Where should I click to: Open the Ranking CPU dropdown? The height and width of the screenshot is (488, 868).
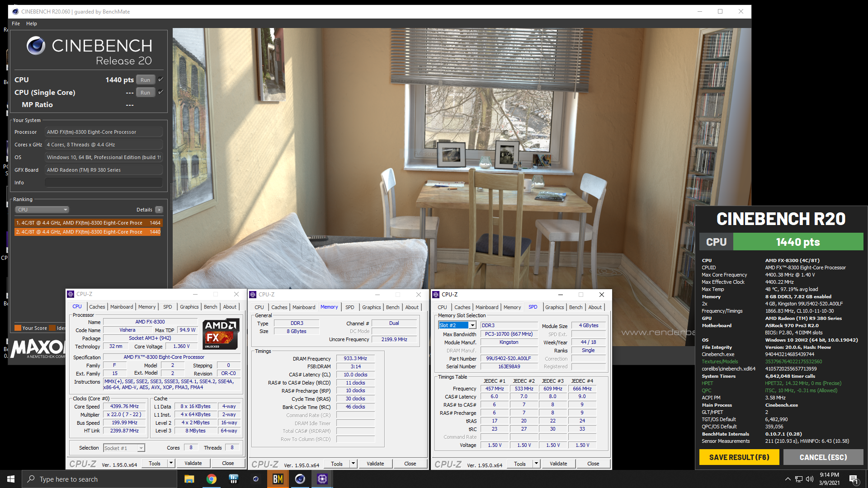[42, 210]
